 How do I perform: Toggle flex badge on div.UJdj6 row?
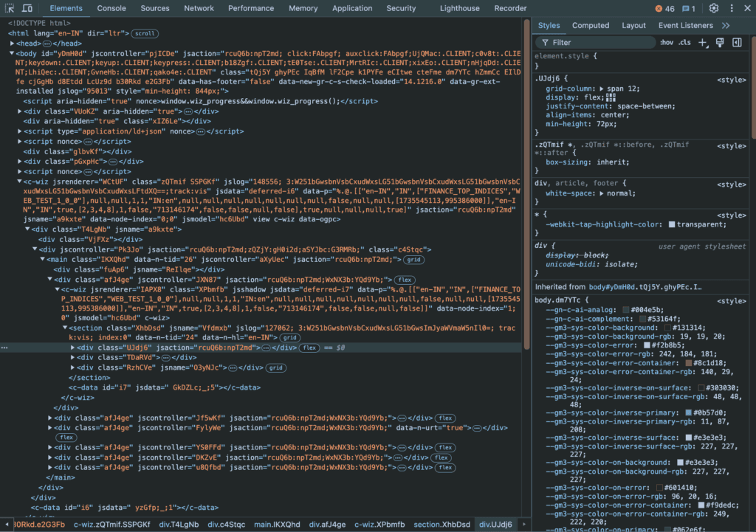pyautogui.click(x=309, y=348)
